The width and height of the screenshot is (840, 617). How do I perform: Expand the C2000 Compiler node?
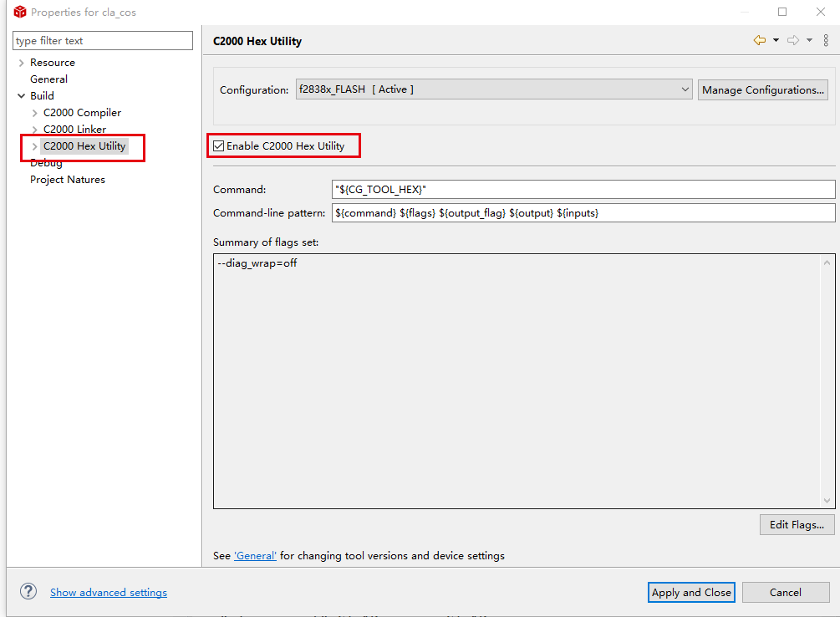(x=35, y=113)
